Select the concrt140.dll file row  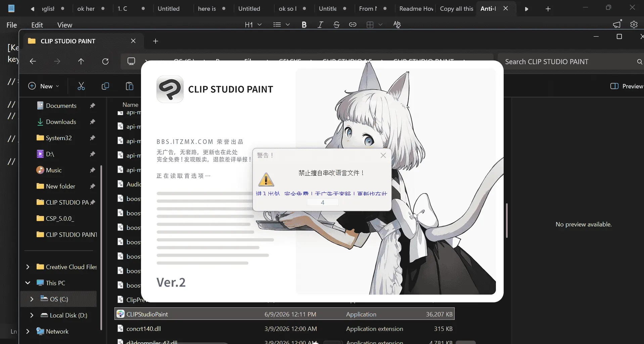[x=284, y=329]
